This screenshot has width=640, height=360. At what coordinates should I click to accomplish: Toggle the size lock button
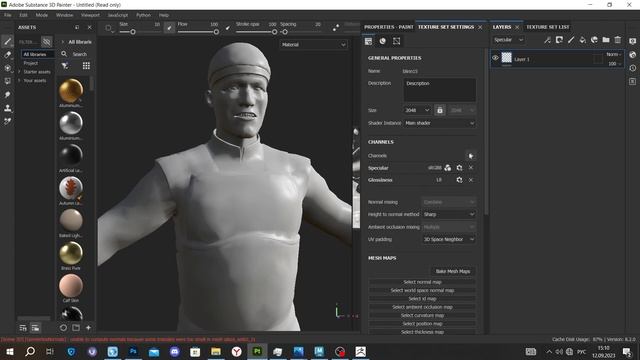pos(440,110)
